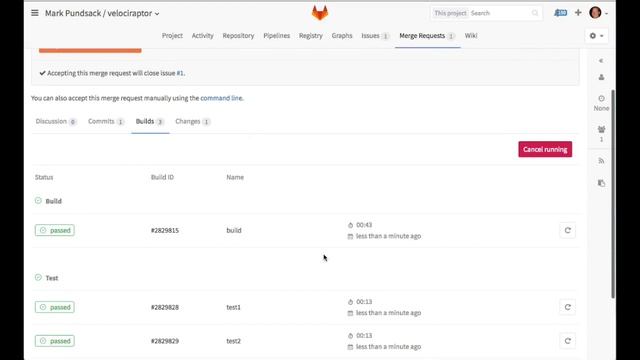Click the Test stage status icon

click(x=38, y=277)
